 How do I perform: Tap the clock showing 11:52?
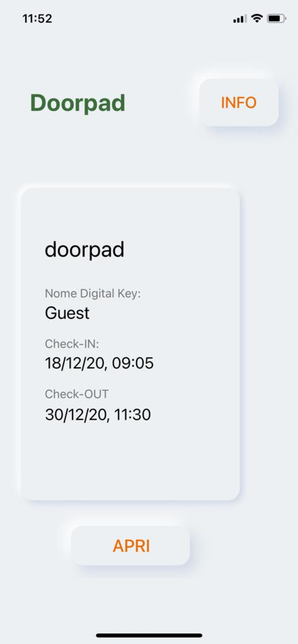coord(37,18)
